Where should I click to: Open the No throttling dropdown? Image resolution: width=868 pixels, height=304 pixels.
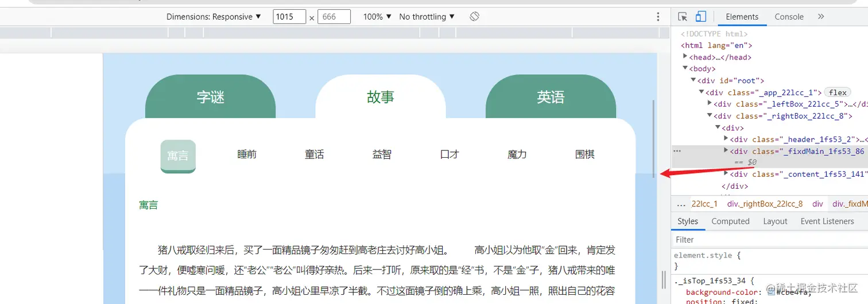[x=427, y=17]
